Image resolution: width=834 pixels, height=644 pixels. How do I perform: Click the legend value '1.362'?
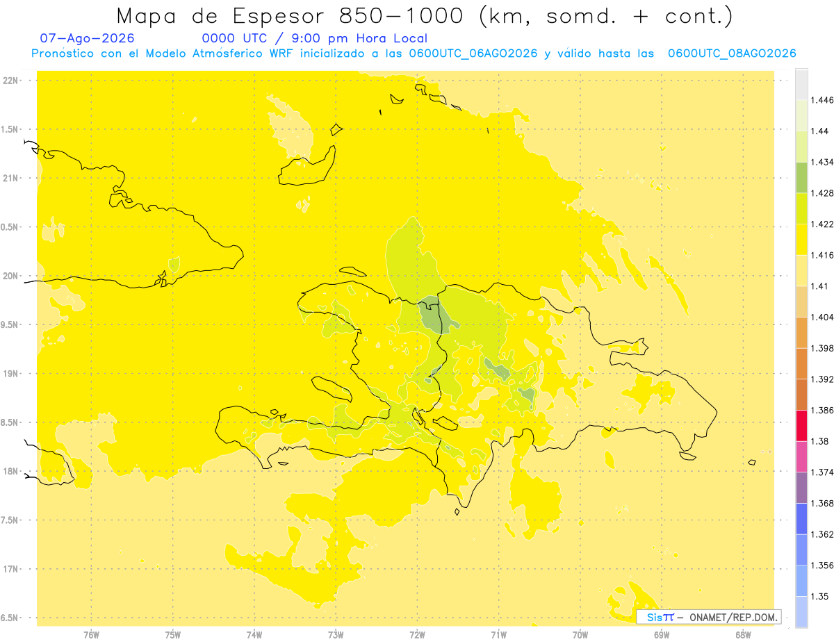click(822, 534)
